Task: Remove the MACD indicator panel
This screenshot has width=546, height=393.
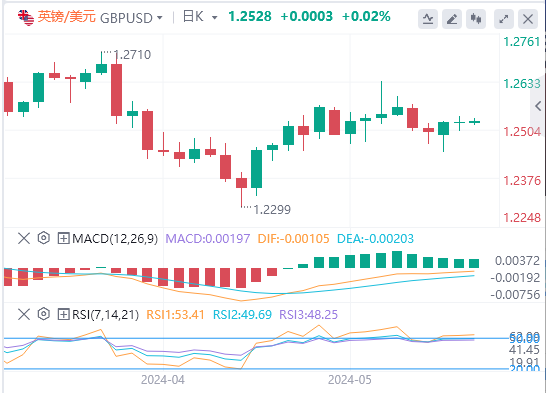Action: (24, 238)
